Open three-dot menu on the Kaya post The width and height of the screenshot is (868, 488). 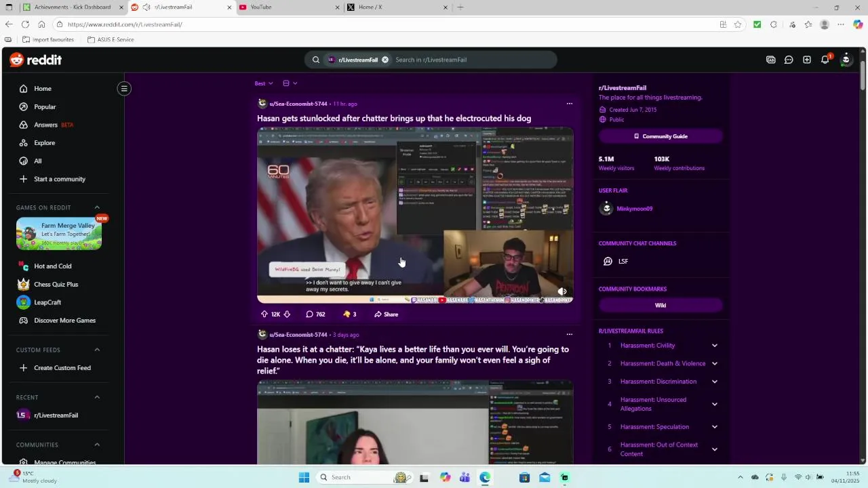[569, 334]
